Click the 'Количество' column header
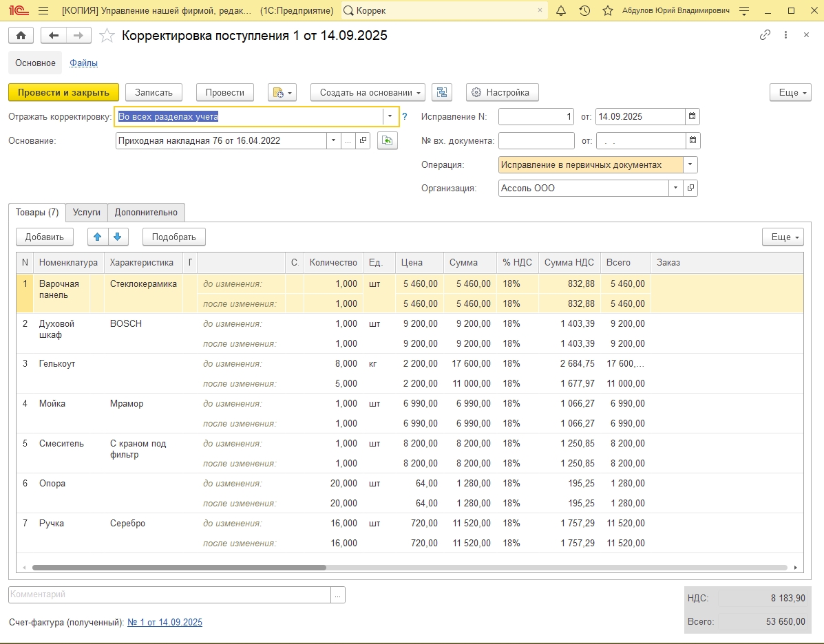Image resolution: width=824 pixels, height=644 pixels. point(333,263)
